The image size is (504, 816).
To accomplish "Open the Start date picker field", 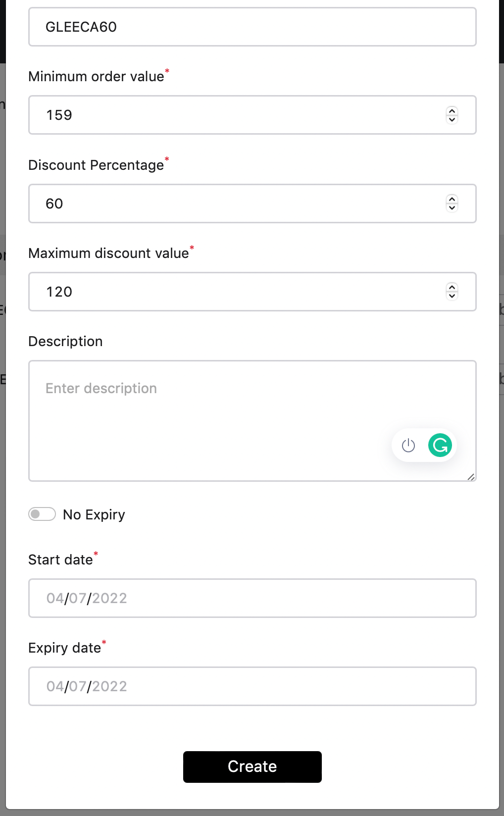I will (x=252, y=598).
